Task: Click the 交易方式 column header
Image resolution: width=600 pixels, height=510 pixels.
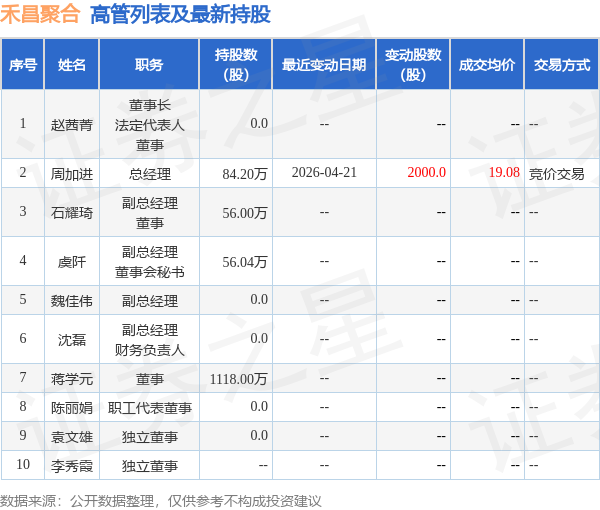Action: click(x=561, y=65)
